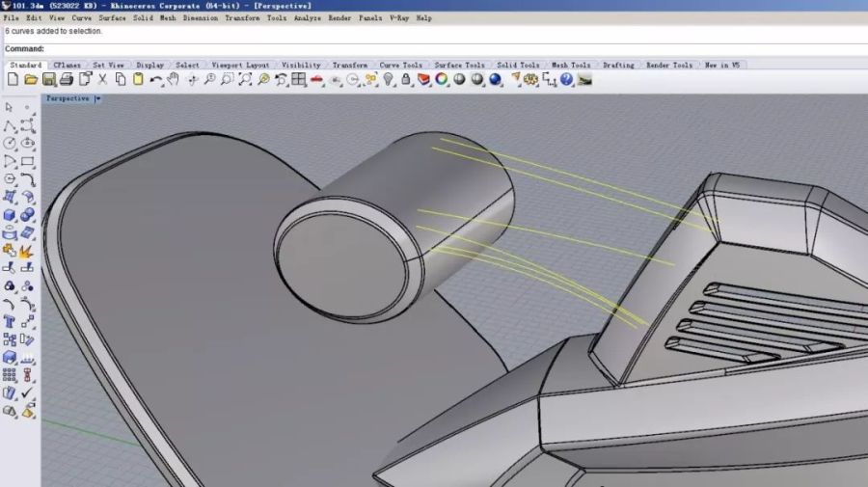Choose the Text object tool in sidebar

[10, 321]
